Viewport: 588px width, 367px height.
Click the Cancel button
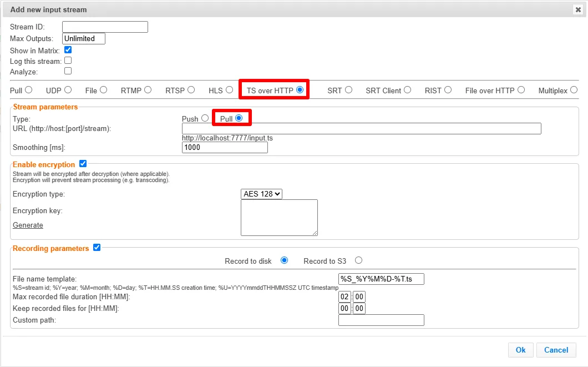(556, 350)
